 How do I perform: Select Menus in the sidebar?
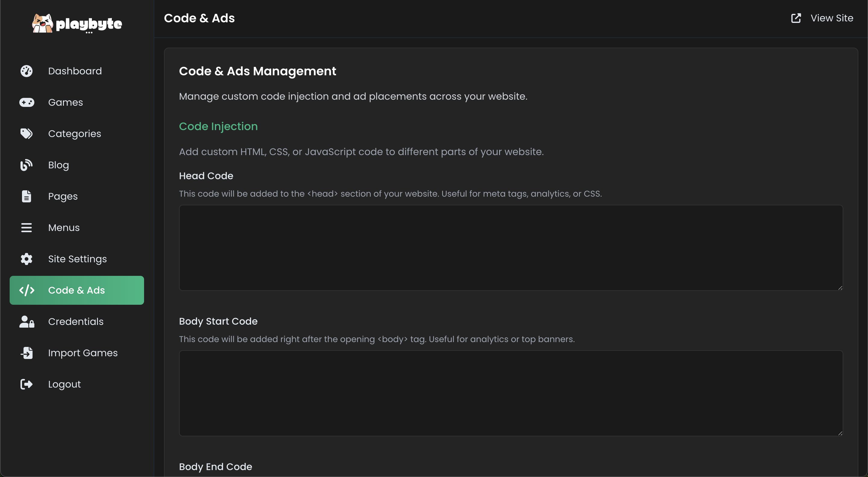[x=77, y=228]
